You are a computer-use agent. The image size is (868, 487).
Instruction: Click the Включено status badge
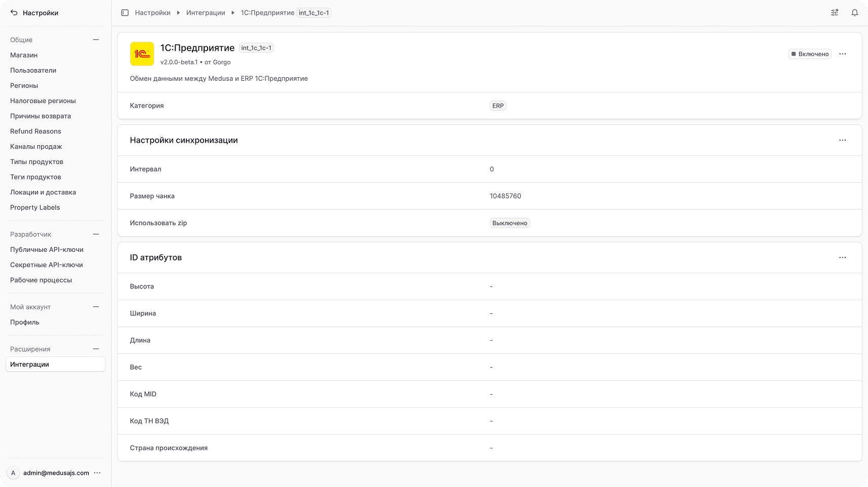tap(810, 54)
